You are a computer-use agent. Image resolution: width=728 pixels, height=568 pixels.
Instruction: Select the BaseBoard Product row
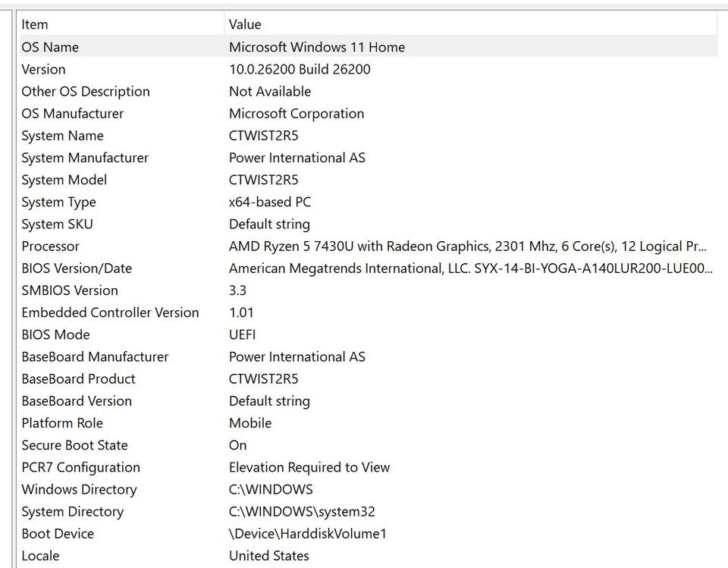pos(78,379)
